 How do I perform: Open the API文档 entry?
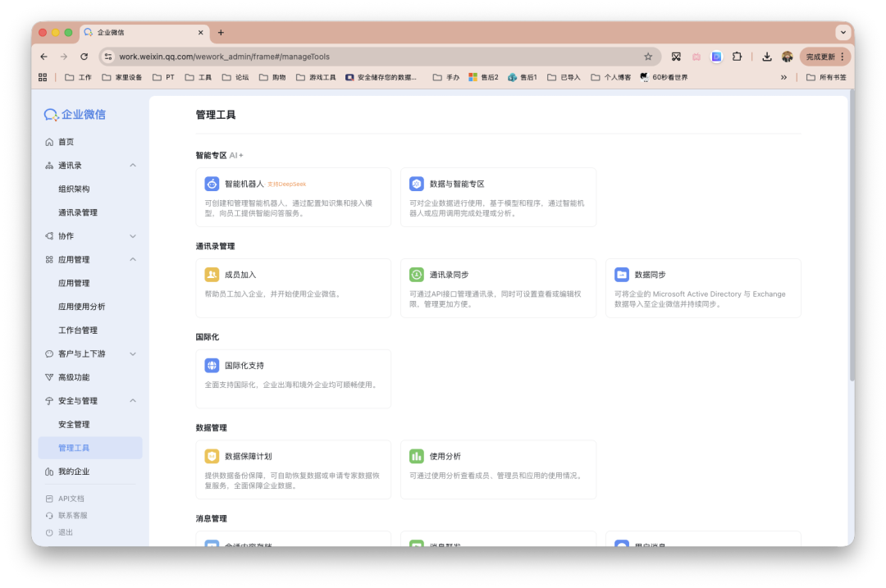[x=71, y=498]
